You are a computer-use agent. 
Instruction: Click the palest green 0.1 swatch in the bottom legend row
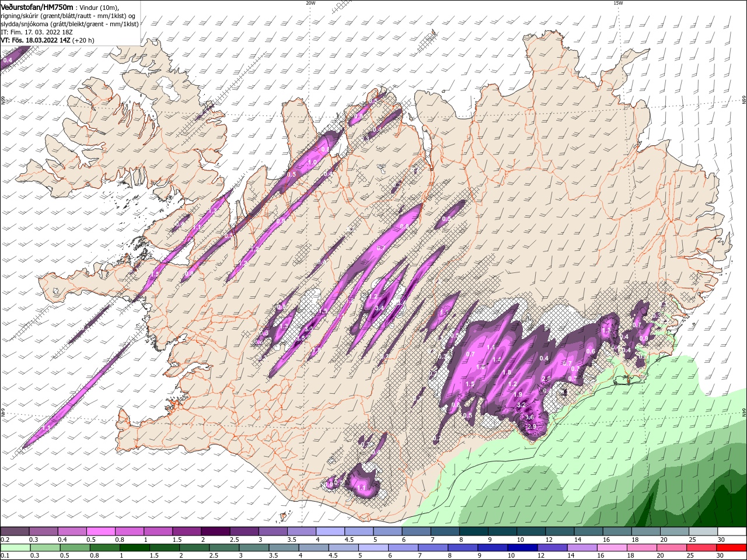(x=15, y=548)
